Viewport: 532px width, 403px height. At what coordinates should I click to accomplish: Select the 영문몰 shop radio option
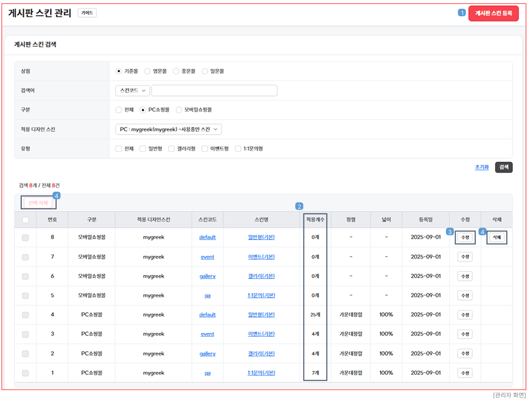click(147, 71)
